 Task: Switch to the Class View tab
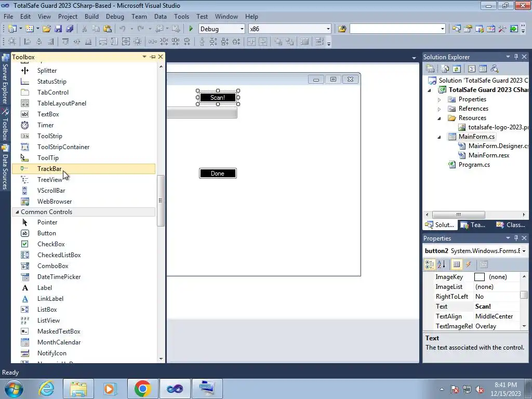pyautogui.click(x=511, y=224)
